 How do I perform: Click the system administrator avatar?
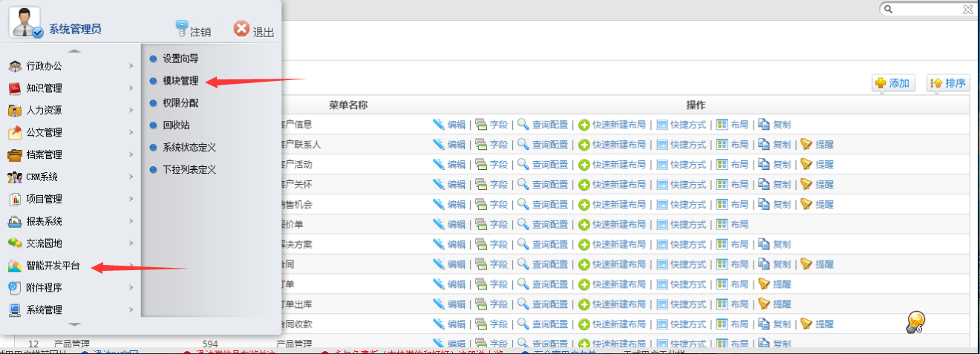coord(26,22)
